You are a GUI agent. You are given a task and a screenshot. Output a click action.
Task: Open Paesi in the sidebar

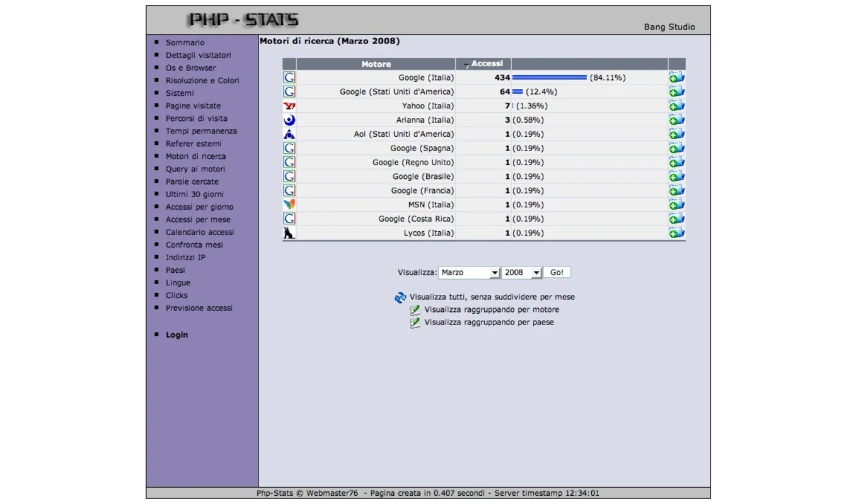tap(175, 270)
